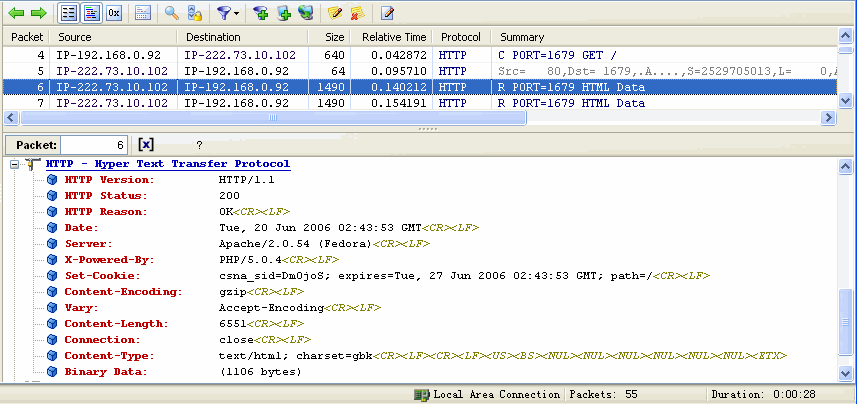
Task: Click the Packet number input field
Action: (95, 145)
